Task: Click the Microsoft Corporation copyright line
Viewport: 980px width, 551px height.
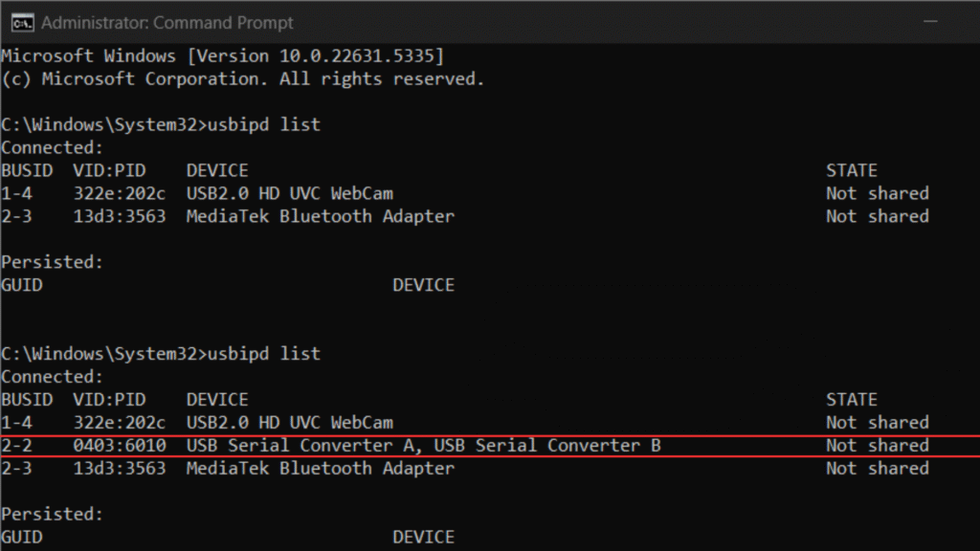Action: tap(242, 79)
